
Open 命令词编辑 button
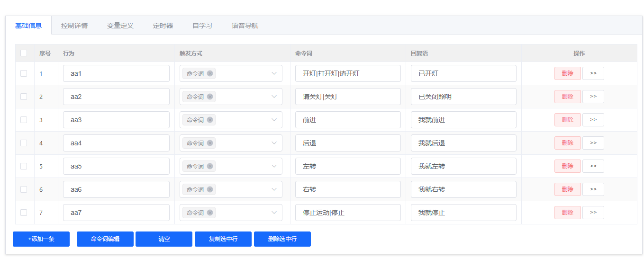click(105, 239)
